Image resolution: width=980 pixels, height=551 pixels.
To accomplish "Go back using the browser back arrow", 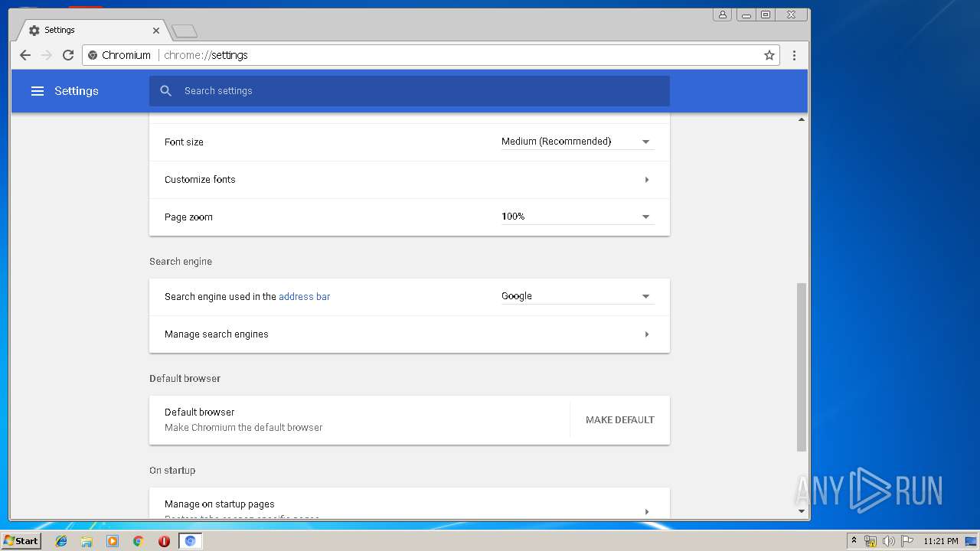I will (x=25, y=55).
